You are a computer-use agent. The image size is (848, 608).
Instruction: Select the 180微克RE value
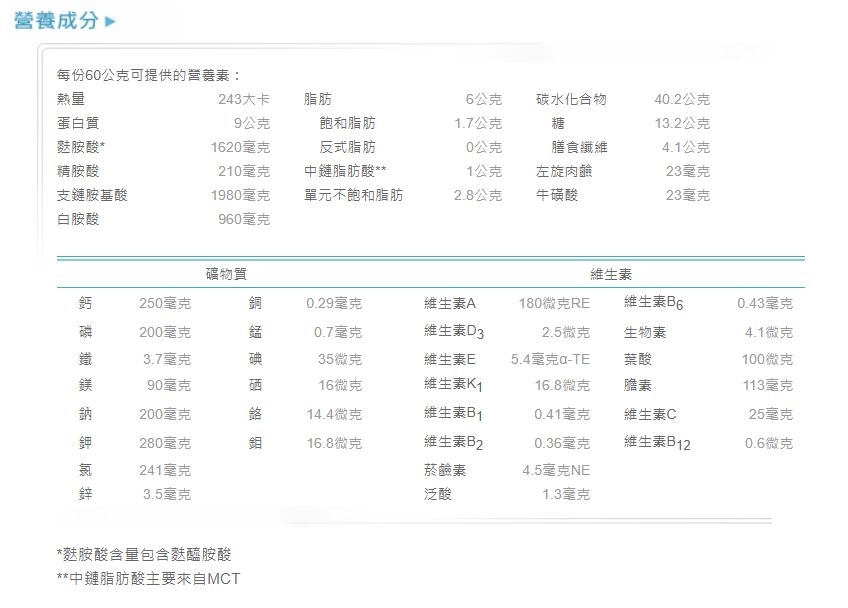click(x=554, y=303)
